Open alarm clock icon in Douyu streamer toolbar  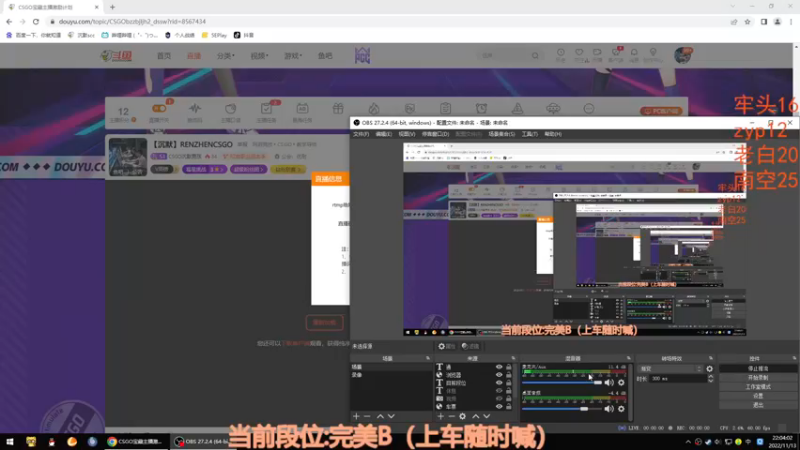pyautogui.click(x=481, y=109)
